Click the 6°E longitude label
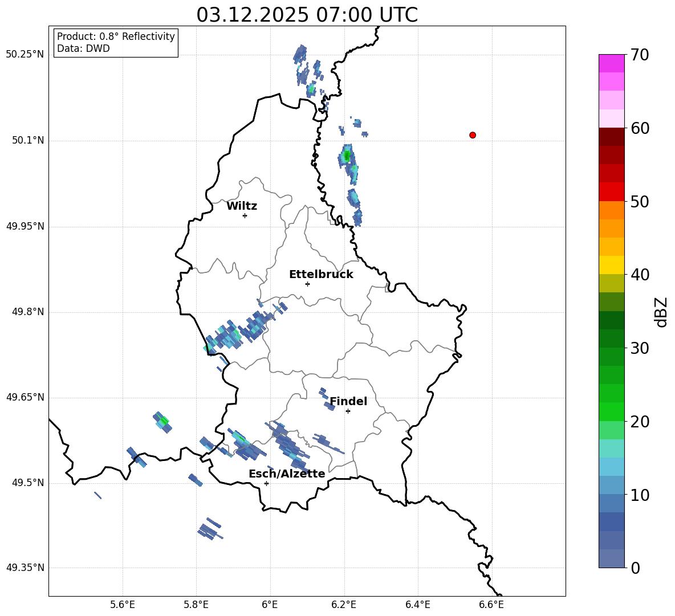This screenshot has width=675, height=616. 270,605
